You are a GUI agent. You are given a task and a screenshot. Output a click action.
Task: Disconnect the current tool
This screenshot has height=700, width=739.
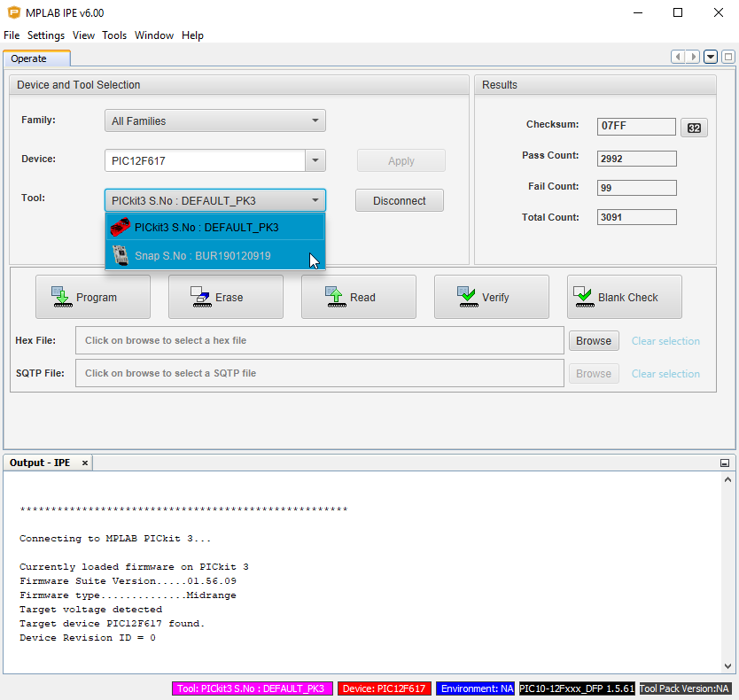400,201
